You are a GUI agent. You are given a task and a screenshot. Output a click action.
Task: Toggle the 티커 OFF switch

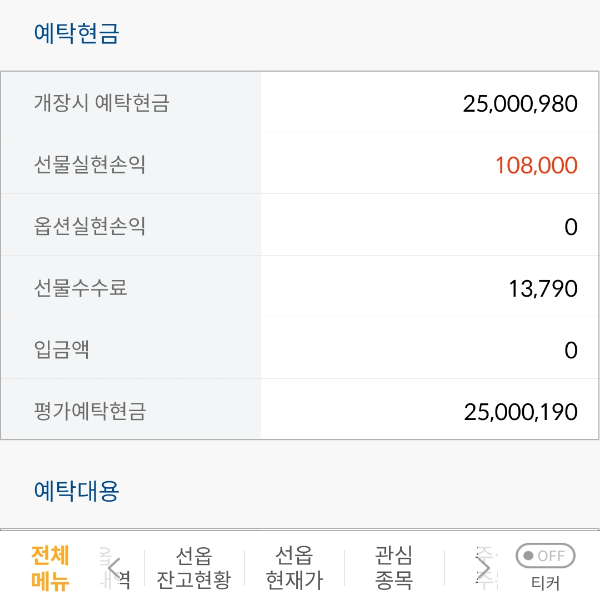(545, 556)
